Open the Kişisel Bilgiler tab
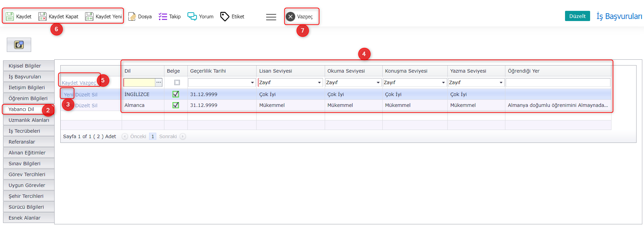 click(29, 66)
